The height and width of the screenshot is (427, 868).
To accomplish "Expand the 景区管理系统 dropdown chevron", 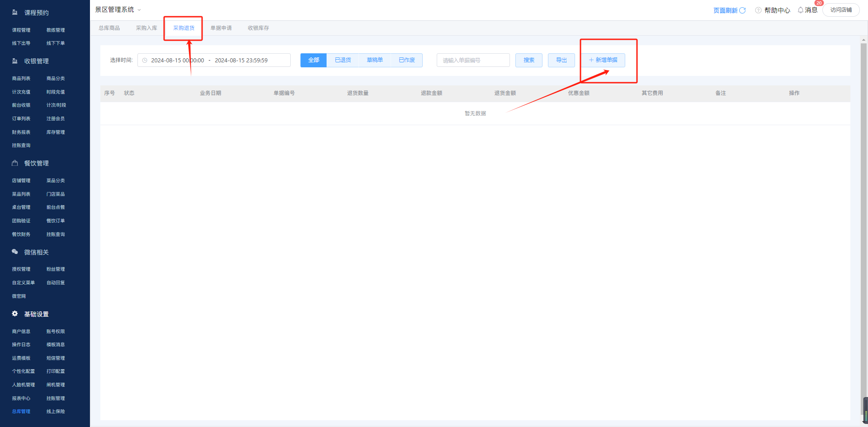I will click(x=139, y=10).
